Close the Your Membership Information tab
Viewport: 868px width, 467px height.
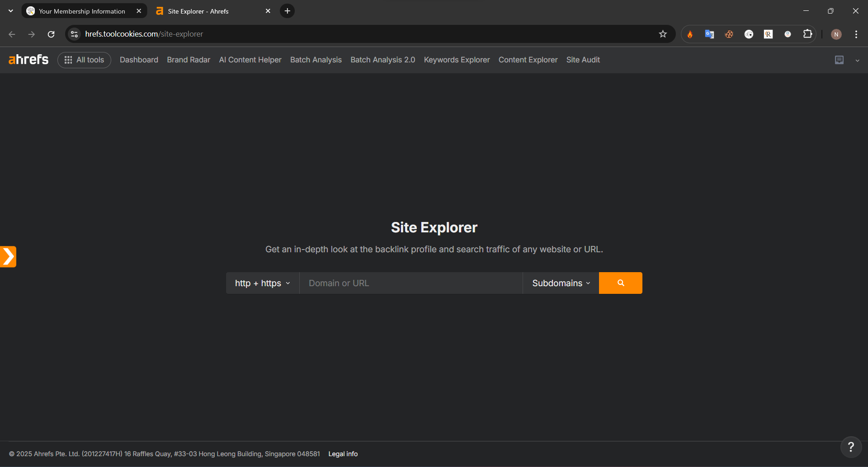[x=139, y=11]
